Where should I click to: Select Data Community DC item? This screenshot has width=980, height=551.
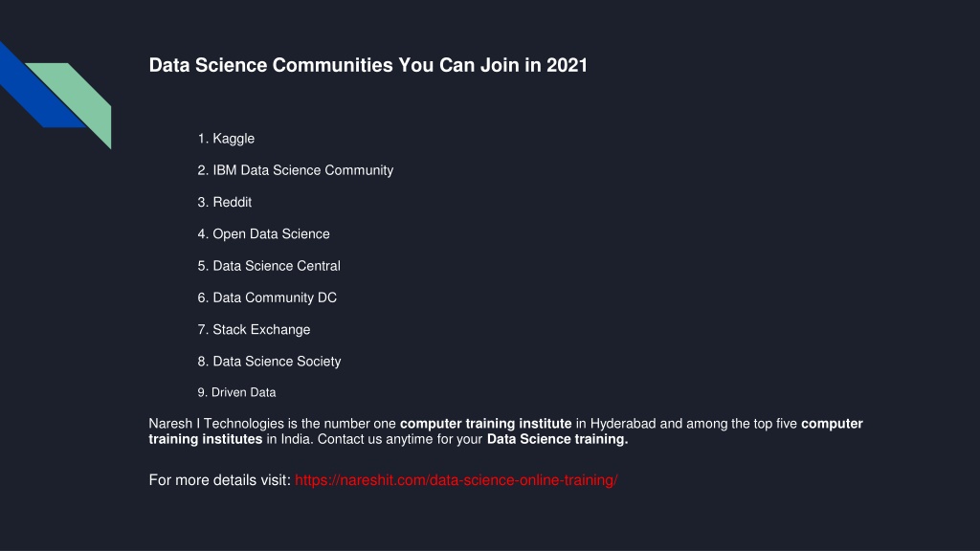[268, 298]
